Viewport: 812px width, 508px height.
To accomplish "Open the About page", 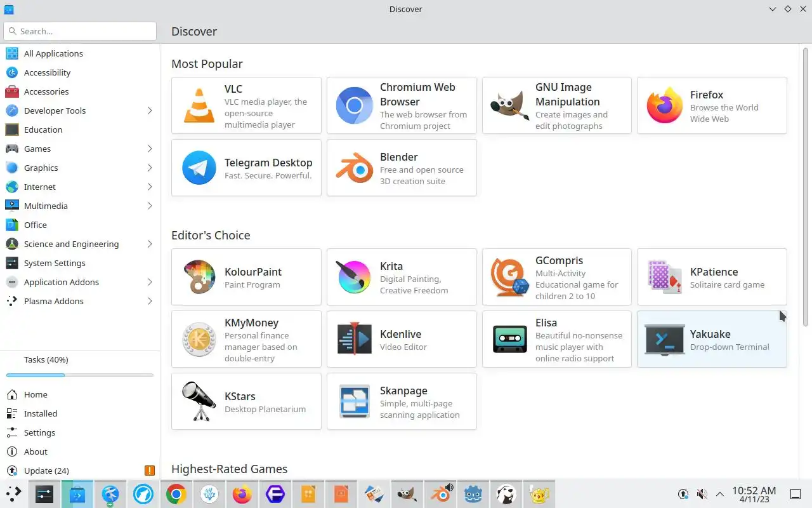I will click(80, 451).
